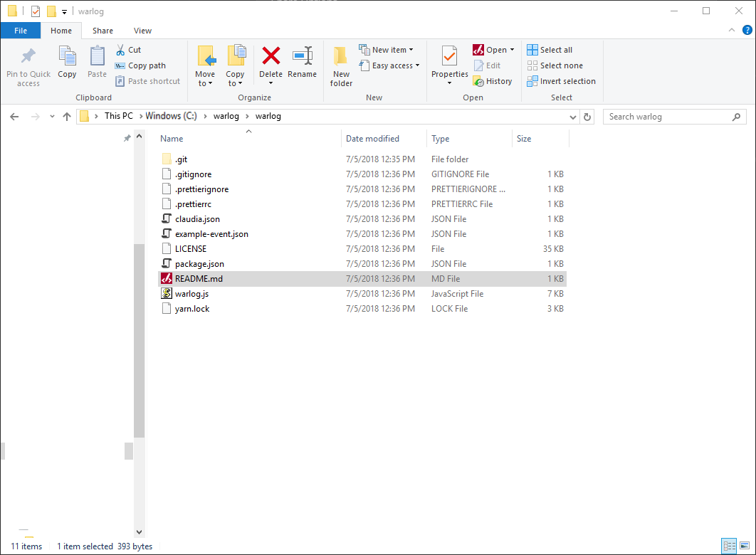Switch to Details view icon in status bar
The image size is (756, 555).
pos(729,546)
